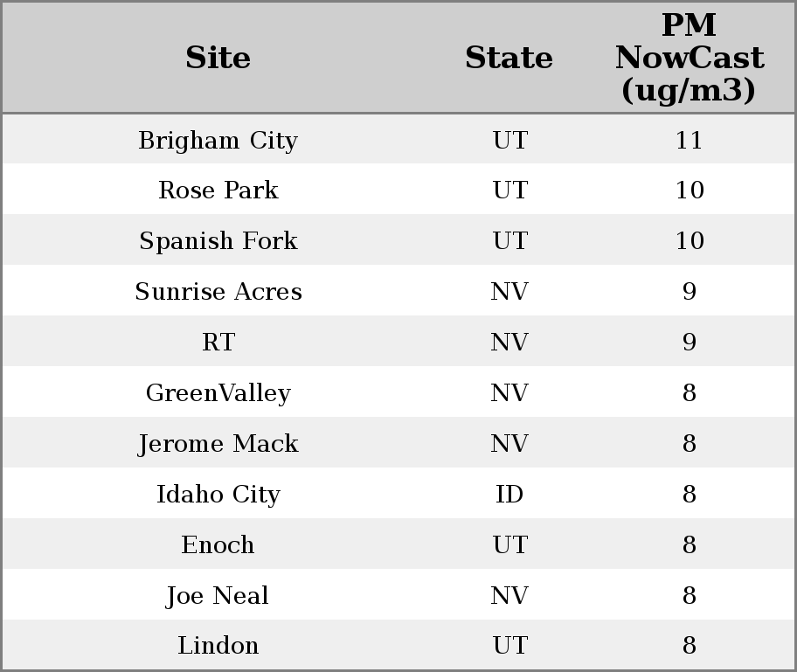Click the Idaho City site name

218,495
